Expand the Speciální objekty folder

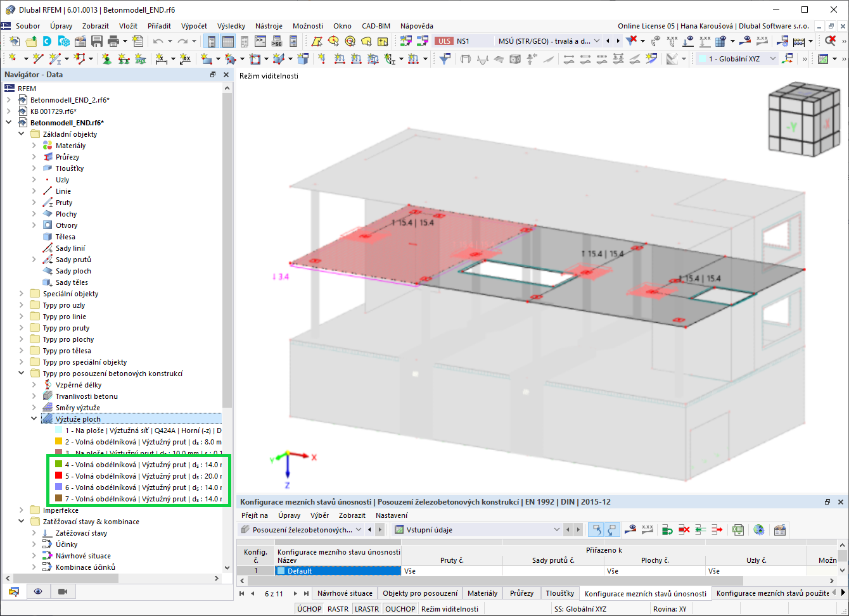22,294
